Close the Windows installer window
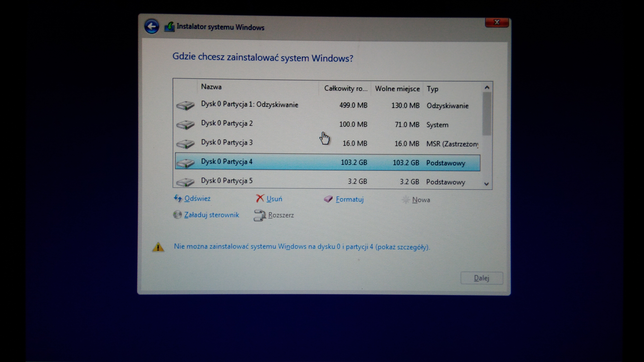The image size is (644, 362). click(x=497, y=22)
